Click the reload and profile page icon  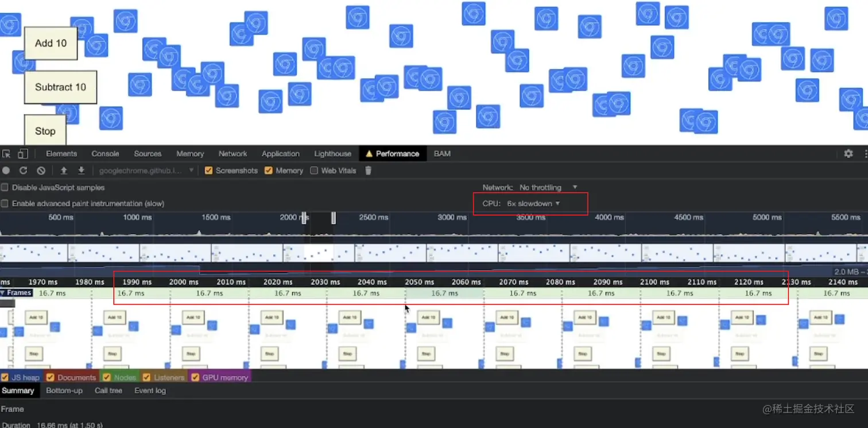click(x=24, y=170)
